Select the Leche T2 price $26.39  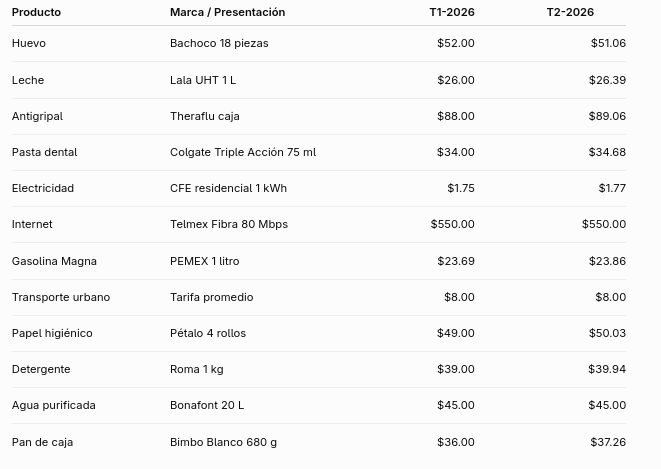click(607, 80)
